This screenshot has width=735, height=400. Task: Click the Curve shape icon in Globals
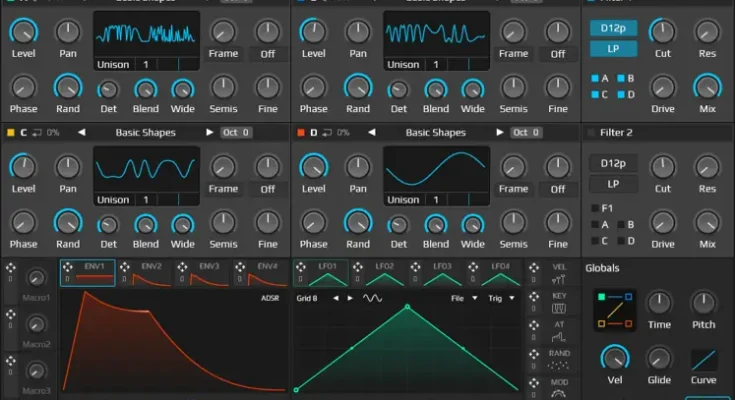coord(704,361)
